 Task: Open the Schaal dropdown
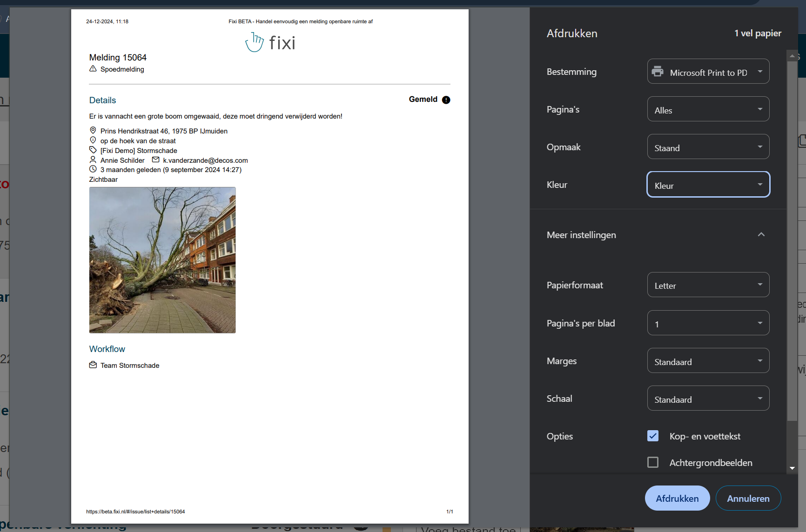pos(708,399)
